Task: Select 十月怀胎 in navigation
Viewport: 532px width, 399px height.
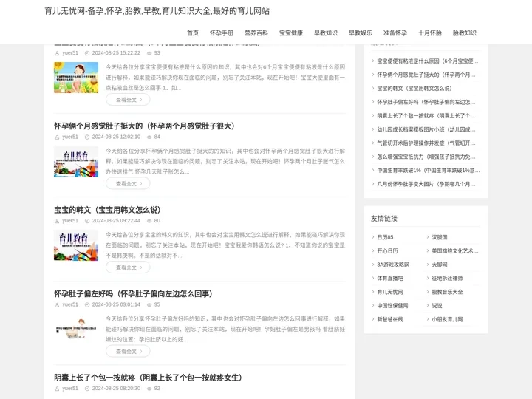Action: 430,33
